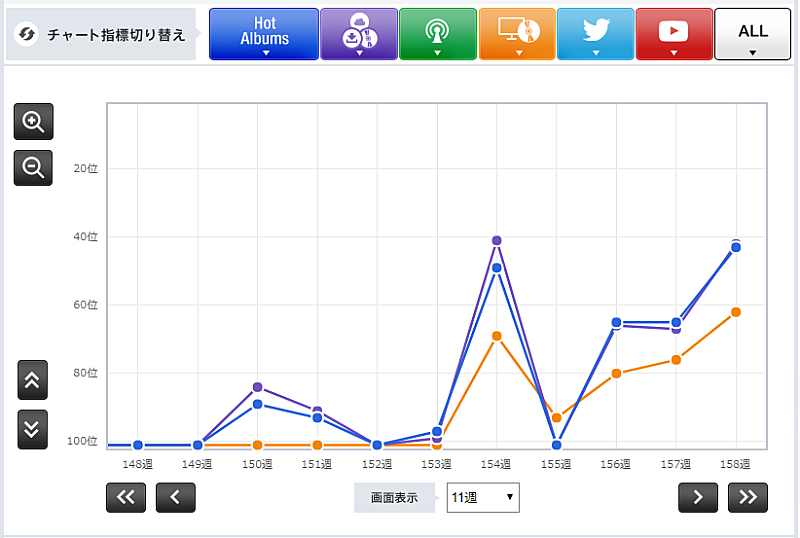Click the blue data point at 150週

(258, 404)
